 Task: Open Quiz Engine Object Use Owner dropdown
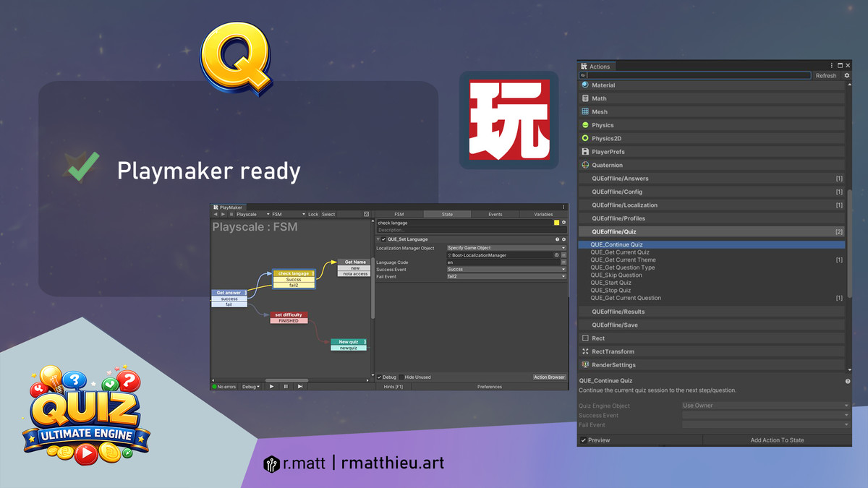[765, 406]
